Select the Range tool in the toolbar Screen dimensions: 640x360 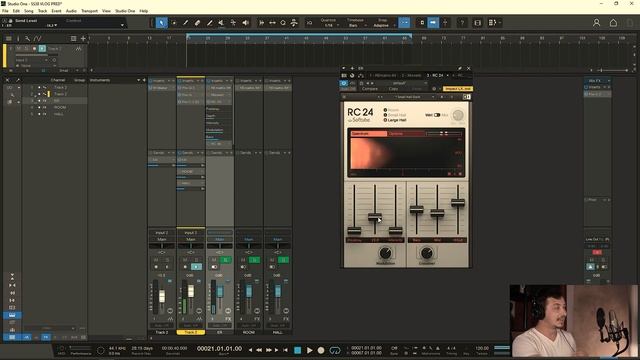coord(174,23)
